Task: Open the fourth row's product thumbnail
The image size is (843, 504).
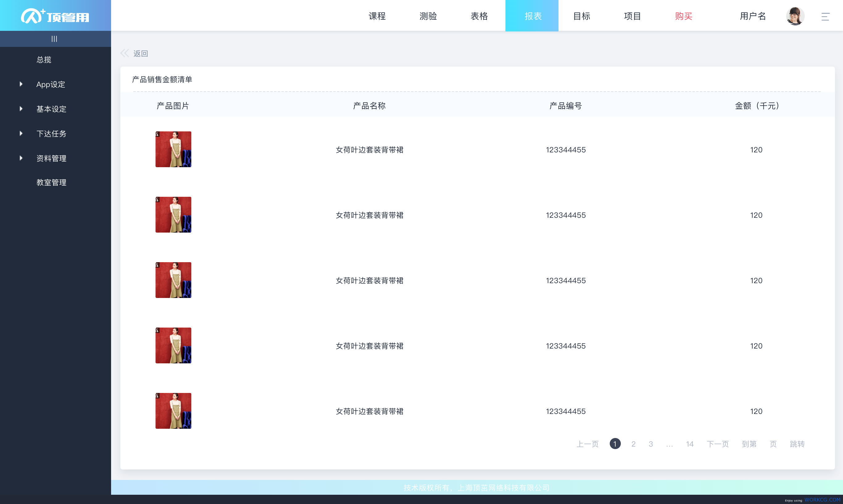Action: click(173, 345)
